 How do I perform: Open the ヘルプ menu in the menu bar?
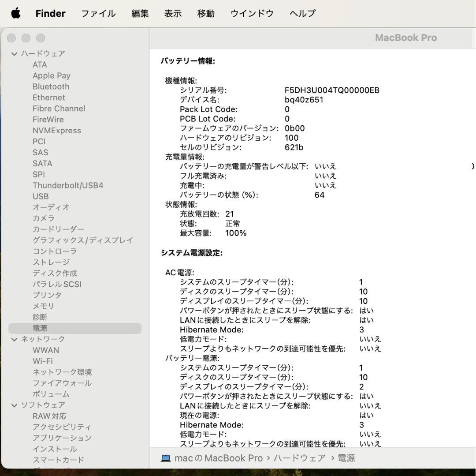click(x=301, y=13)
